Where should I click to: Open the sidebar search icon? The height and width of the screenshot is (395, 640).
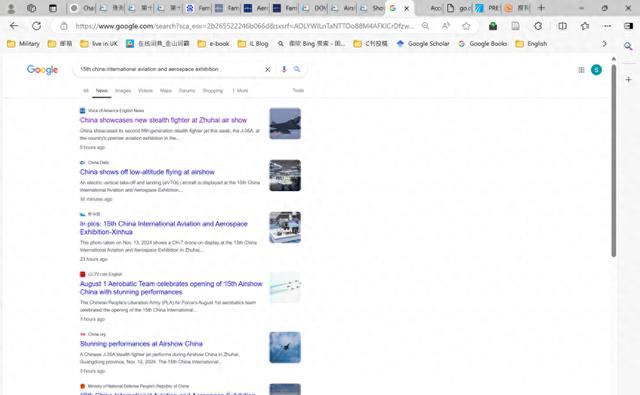(629, 47)
